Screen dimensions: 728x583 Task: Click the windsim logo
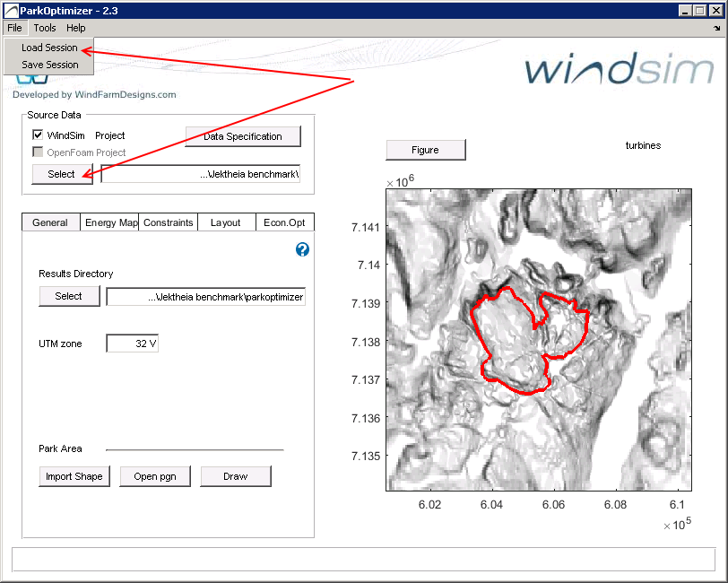click(619, 68)
